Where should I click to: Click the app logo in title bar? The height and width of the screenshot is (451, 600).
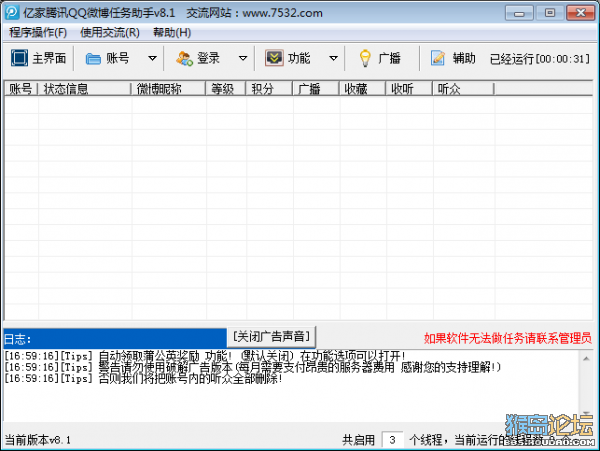coord(12,13)
